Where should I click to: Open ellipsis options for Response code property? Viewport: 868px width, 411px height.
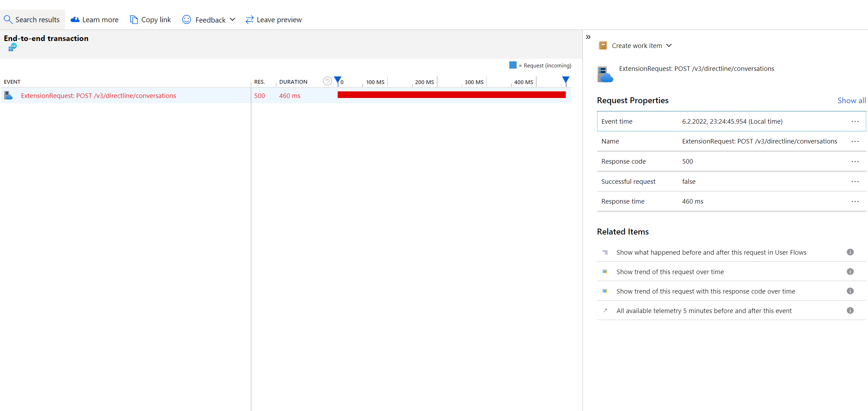(x=855, y=161)
